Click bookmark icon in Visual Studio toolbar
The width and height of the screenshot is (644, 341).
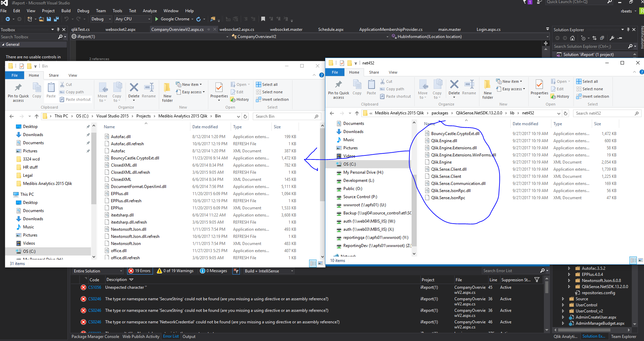pyautogui.click(x=263, y=19)
